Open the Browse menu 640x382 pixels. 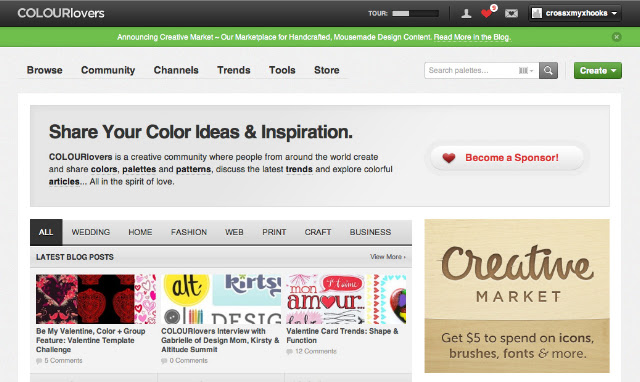coord(44,70)
